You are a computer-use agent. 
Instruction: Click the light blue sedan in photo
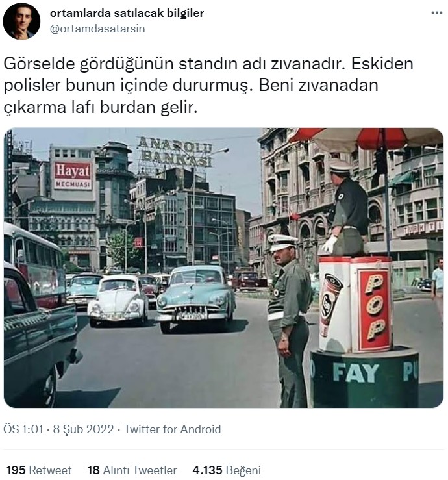(x=196, y=297)
